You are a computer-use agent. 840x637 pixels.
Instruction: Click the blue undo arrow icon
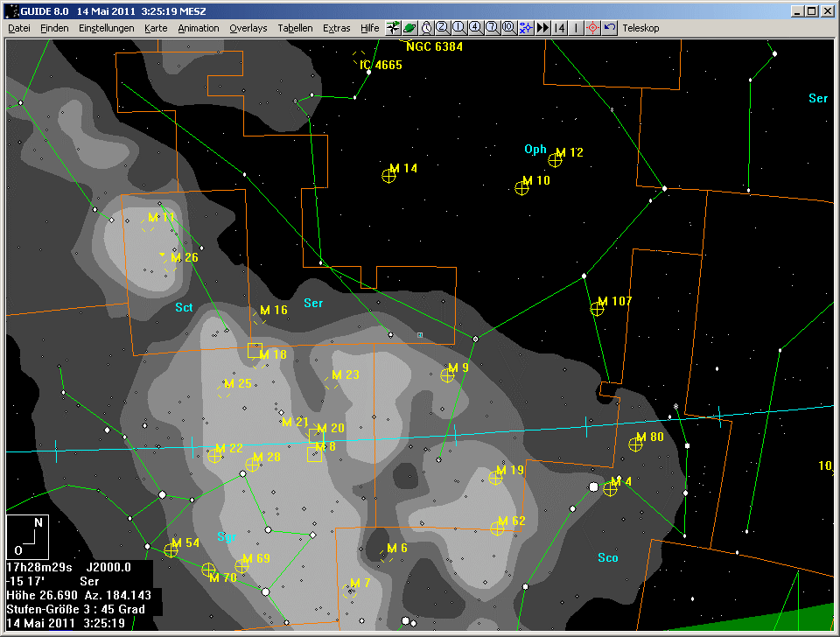tap(610, 28)
